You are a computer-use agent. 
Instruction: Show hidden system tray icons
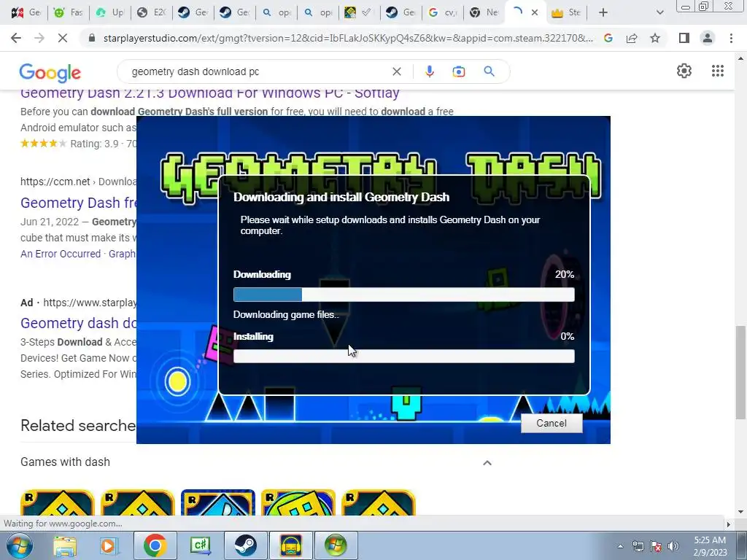point(620,546)
